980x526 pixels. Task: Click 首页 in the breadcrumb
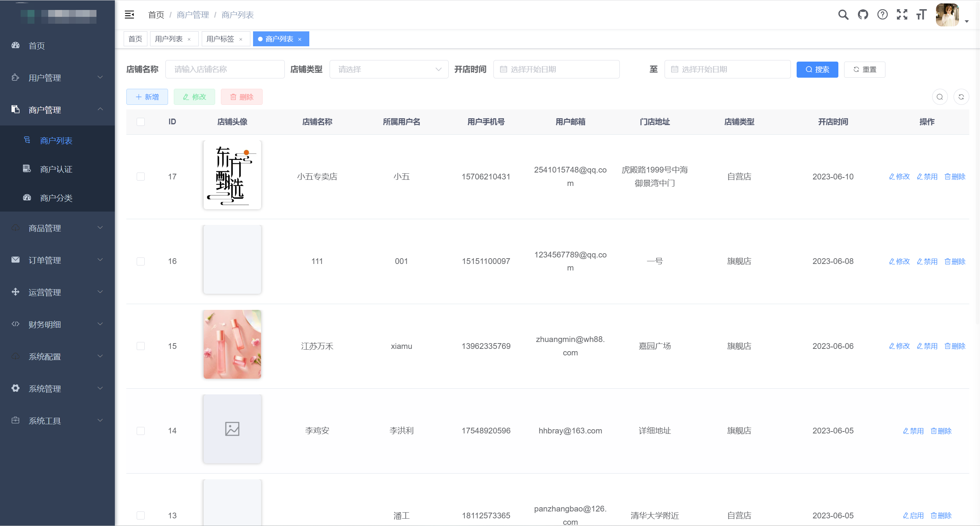click(x=156, y=15)
